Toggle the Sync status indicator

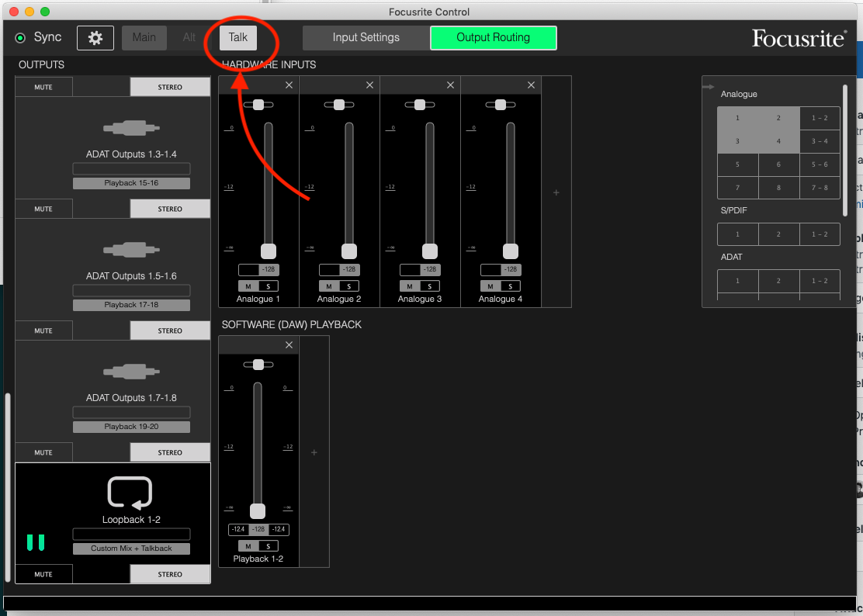[20, 38]
